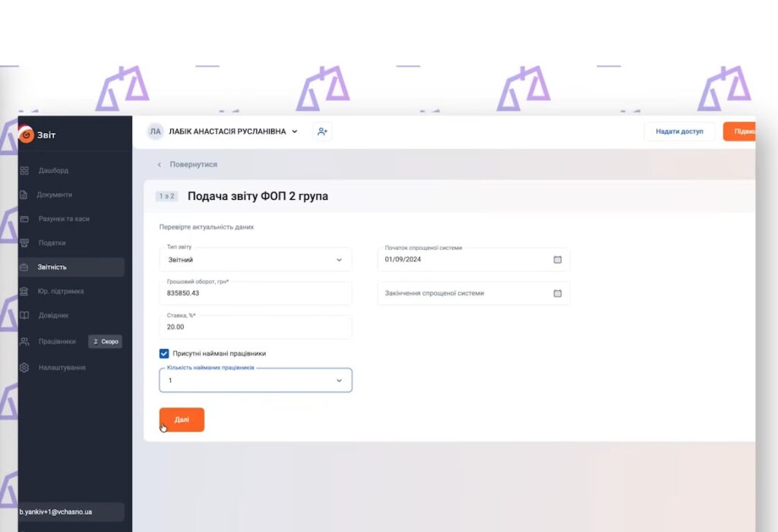Open calendar for Початок спрощеної системи

pos(557,259)
